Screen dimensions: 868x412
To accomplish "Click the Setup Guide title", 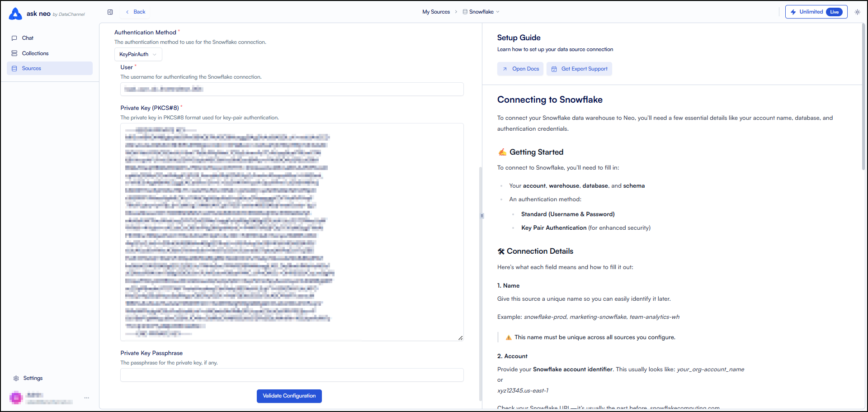I will [519, 38].
